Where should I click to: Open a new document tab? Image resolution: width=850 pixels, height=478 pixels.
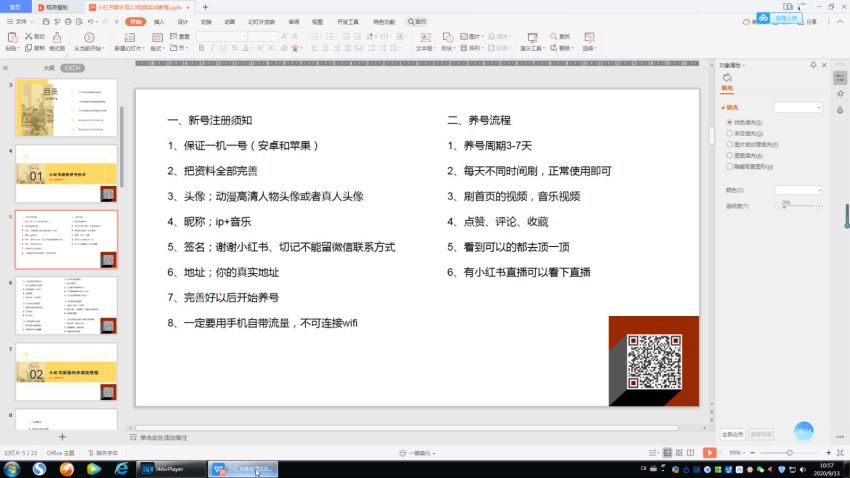(205, 7)
